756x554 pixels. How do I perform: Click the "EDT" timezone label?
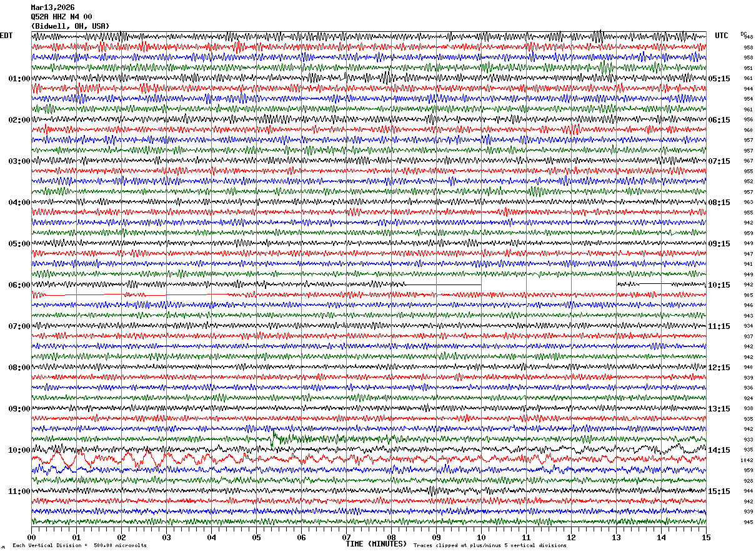(6, 36)
